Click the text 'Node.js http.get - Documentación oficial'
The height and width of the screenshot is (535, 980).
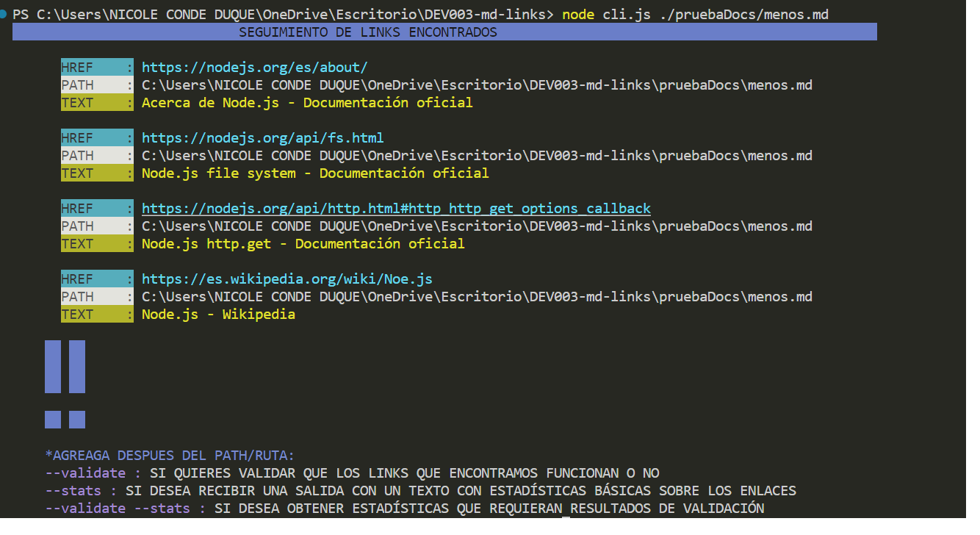(303, 244)
